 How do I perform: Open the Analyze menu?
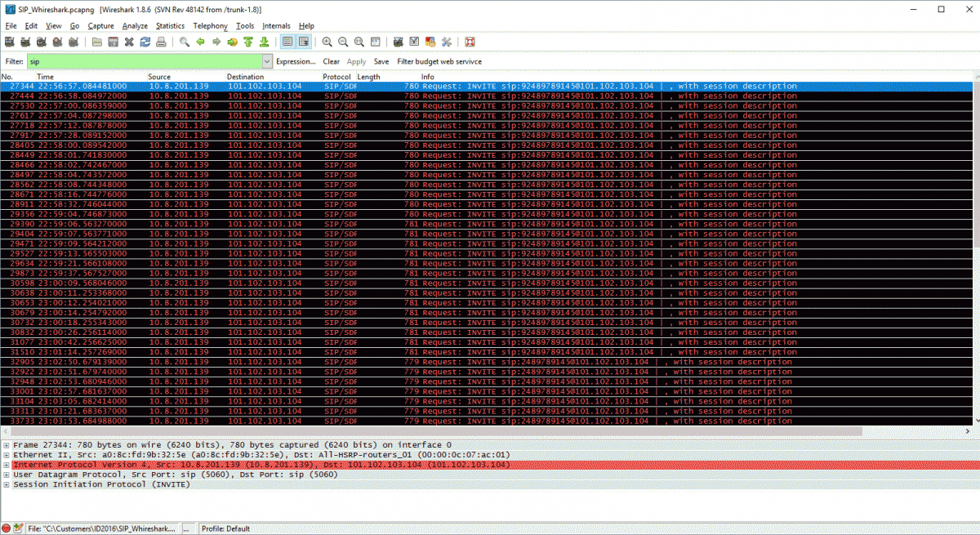[135, 26]
